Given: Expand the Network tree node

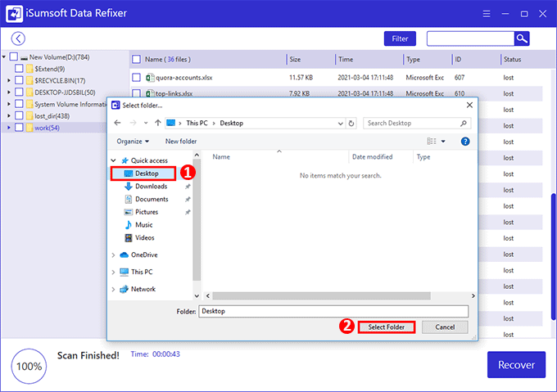Looking at the screenshot, I should coord(114,289).
